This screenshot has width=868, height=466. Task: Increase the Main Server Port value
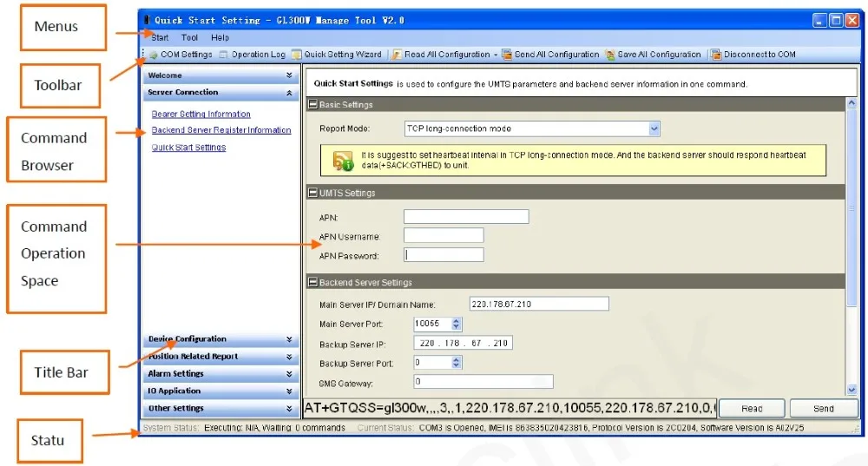tap(457, 321)
